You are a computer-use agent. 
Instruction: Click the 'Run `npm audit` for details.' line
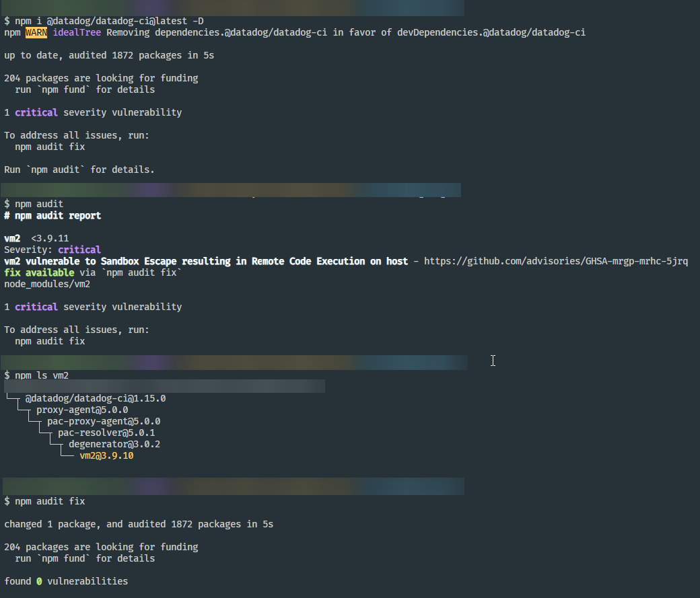coord(79,170)
